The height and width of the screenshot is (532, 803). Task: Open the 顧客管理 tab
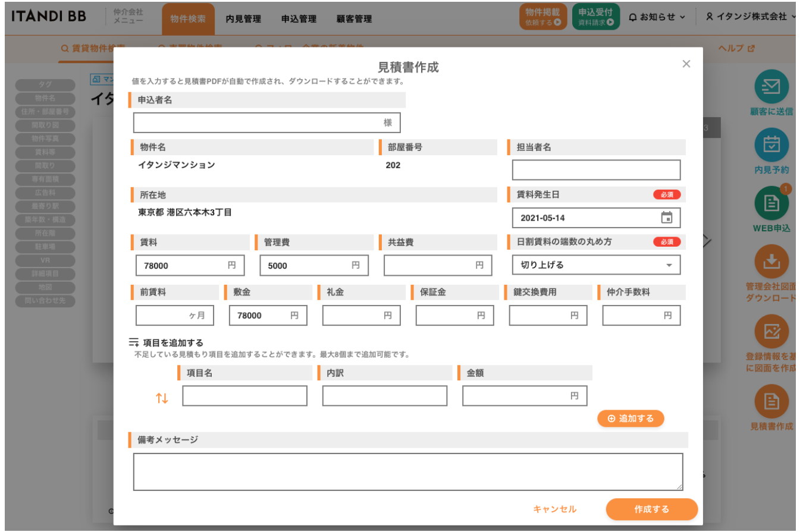[x=354, y=19]
